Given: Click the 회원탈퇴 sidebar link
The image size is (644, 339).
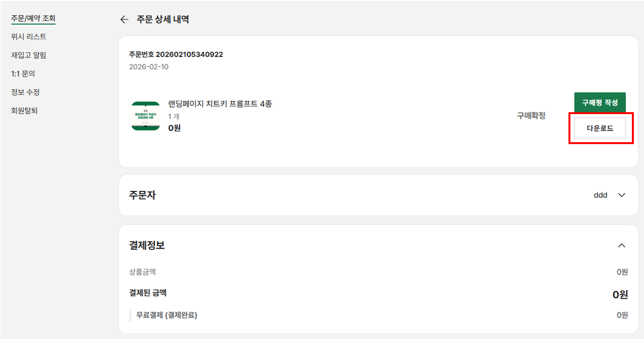Looking at the screenshot, I should [x=24, y=110].
